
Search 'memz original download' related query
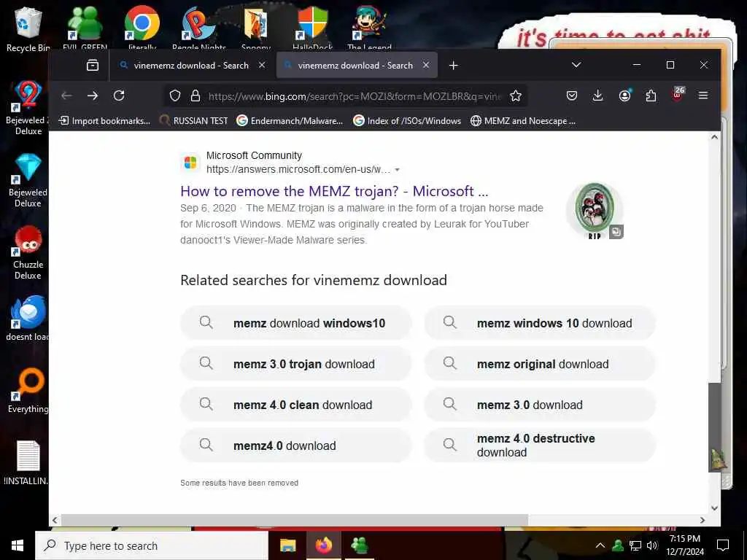(x=539, y=364)
